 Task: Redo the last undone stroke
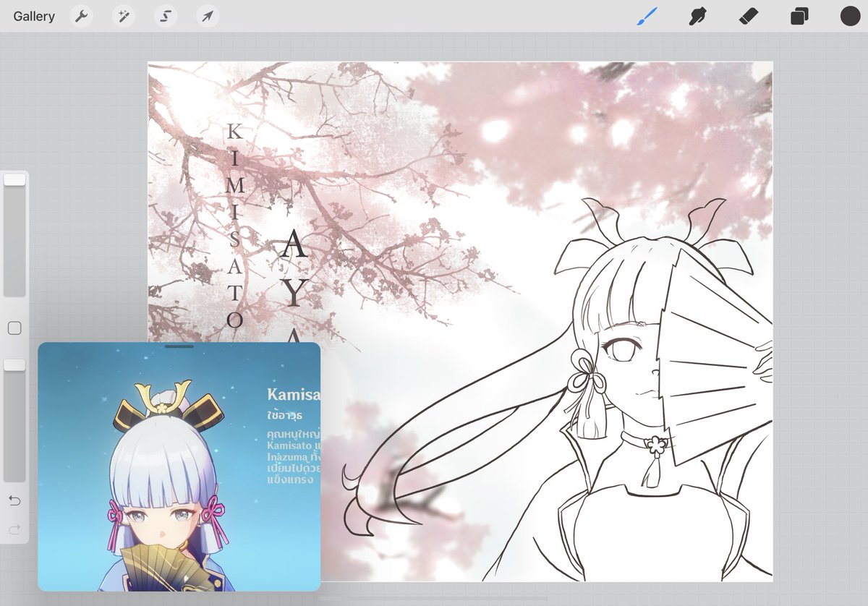(x=14, y=530)
